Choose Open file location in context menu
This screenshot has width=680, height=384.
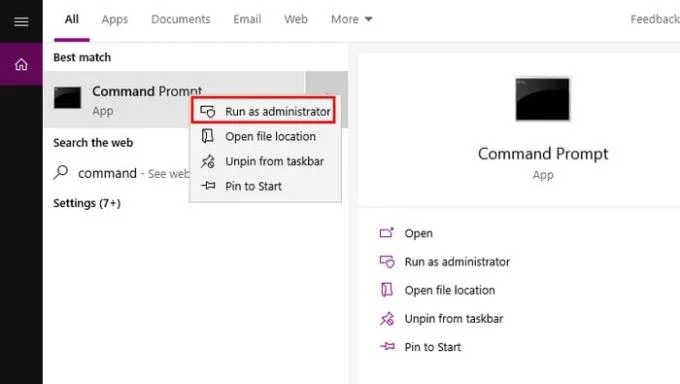click(x=265, y=137)
